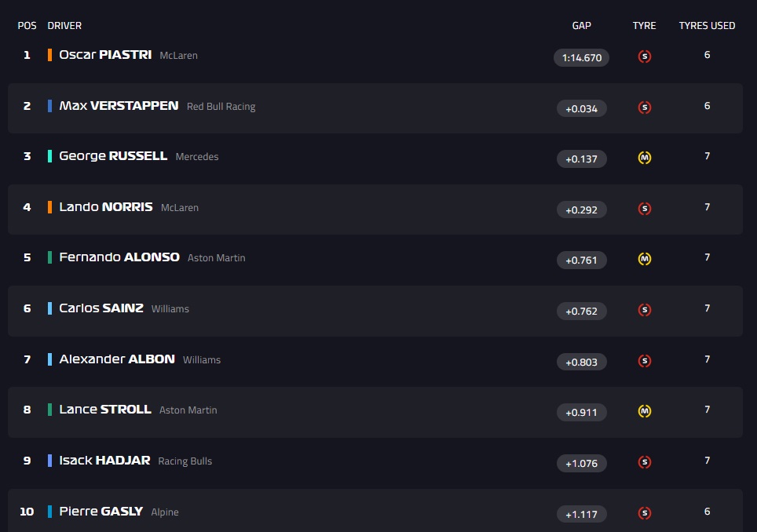Select the +1.117 gap badge for Gasly
Screen dimensions: 757x532
[x=581, y=514]
